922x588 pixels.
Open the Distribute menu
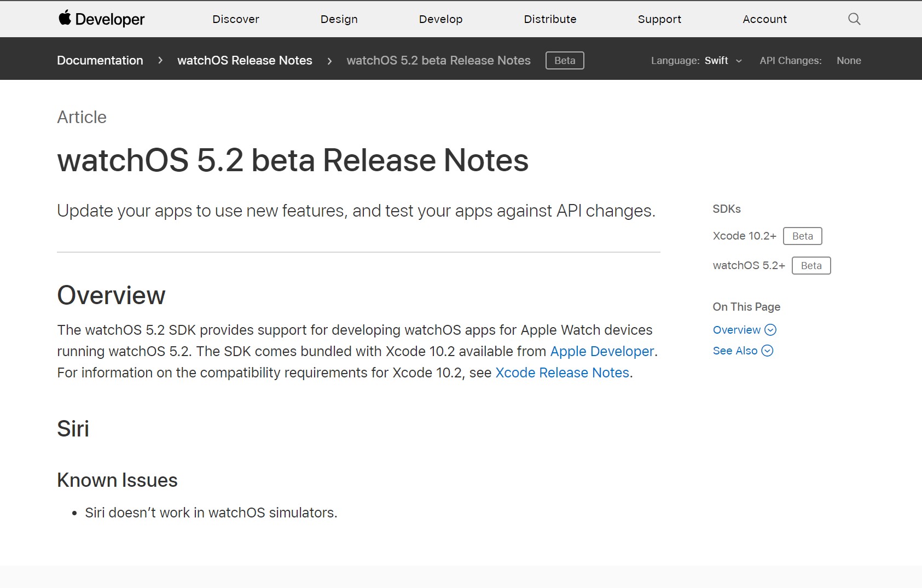tap(550, 19)
